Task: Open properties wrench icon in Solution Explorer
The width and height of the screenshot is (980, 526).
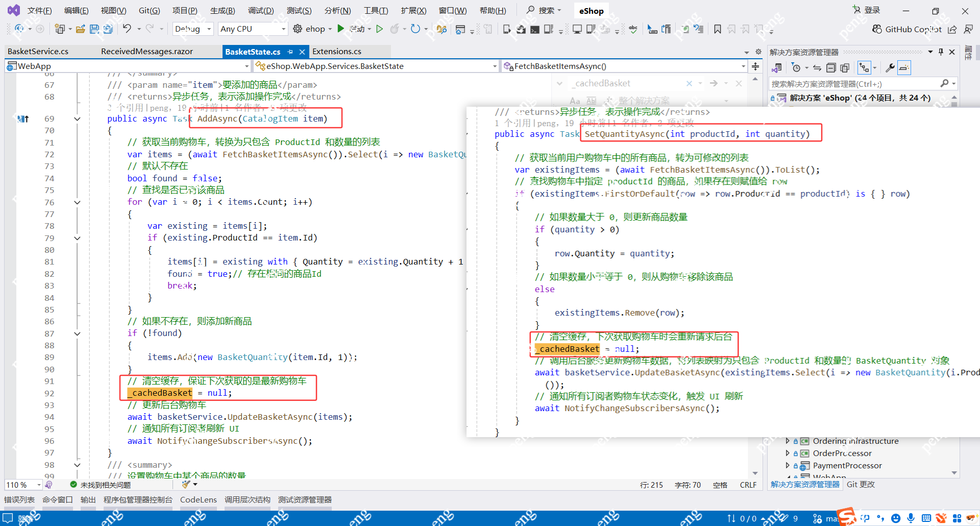Action: click(x=890, y=68)
